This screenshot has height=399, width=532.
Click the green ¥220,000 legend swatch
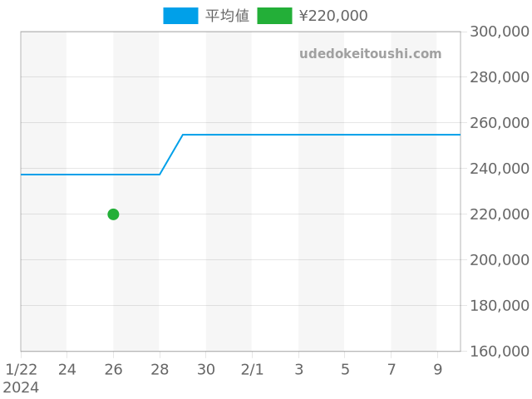(x=274, y=16)
